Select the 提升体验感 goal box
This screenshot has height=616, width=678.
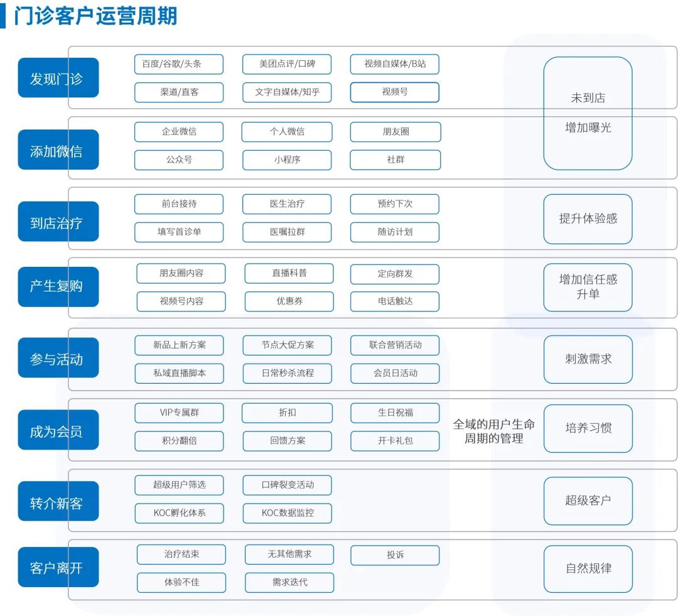pos(588,219)
